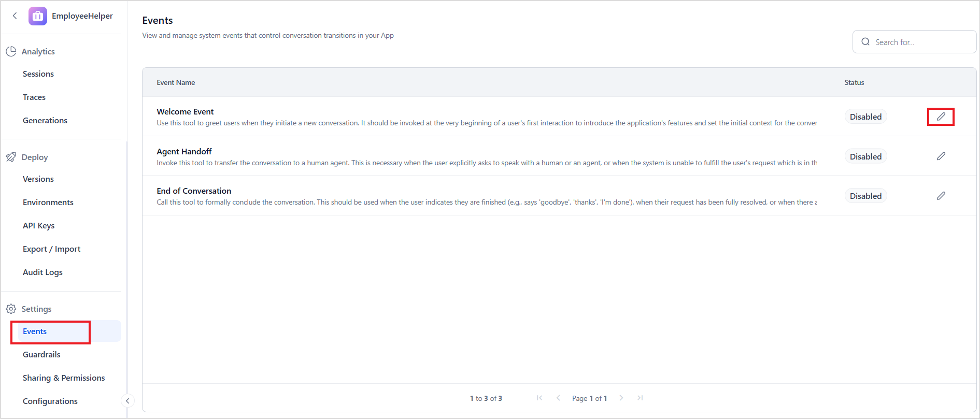Screen dimensions: 980x419
Task: Open Guardrails in the Settings section
Action: (x=41, y=355)
